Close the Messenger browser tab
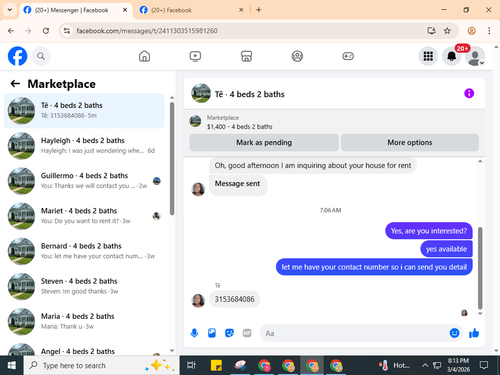500x375 pixels. pyautogui.click(x=125, y=10)
